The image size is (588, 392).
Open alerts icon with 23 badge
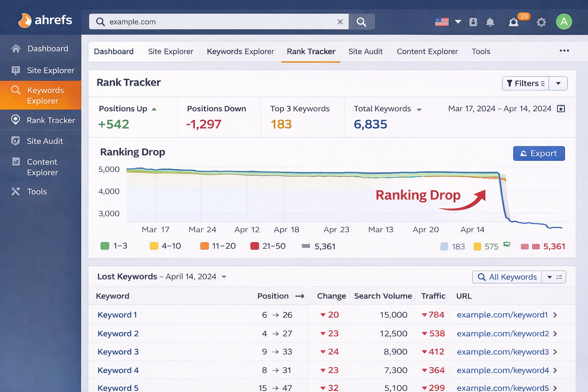coord(513,22)
